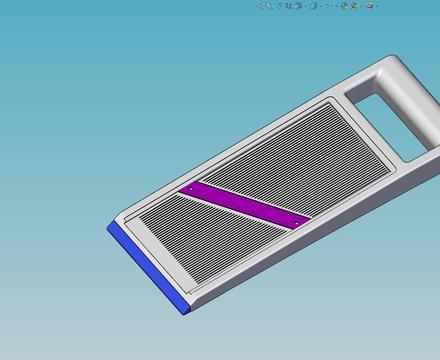The width and height of the screenshot is (440, 360).
Task: Expand the Display Style dropdown arrow
Action: pos(321,6)
